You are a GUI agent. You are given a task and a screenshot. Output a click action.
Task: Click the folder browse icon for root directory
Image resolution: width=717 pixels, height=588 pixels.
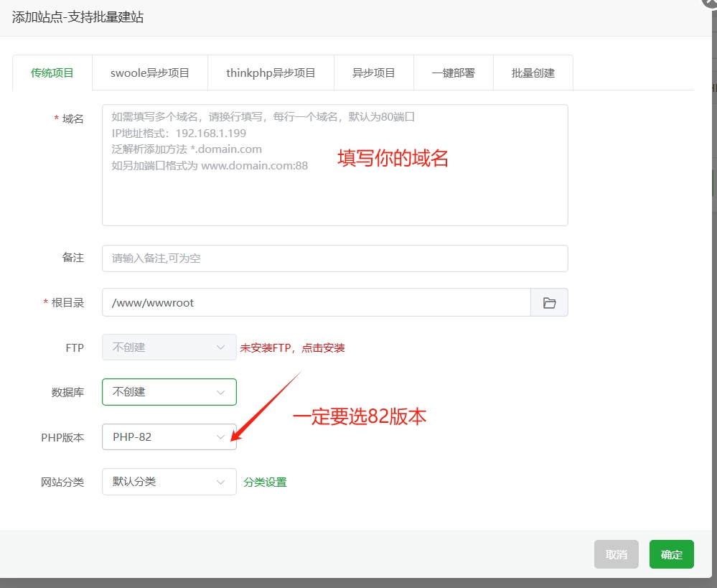549,303
